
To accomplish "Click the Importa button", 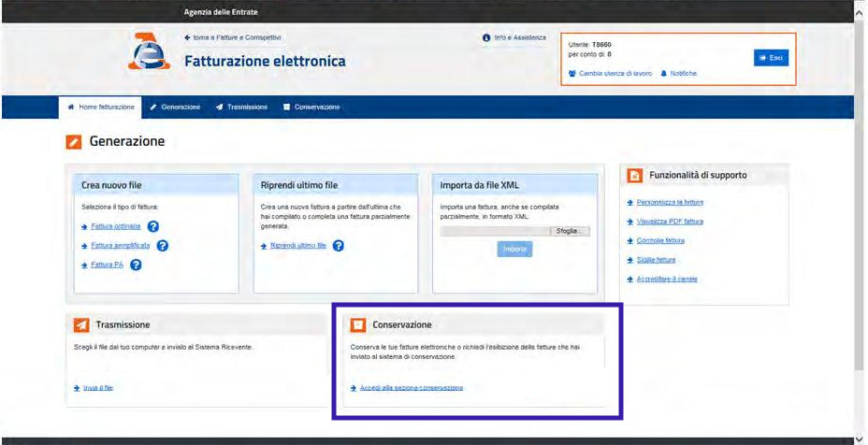I will click(514, 249).
